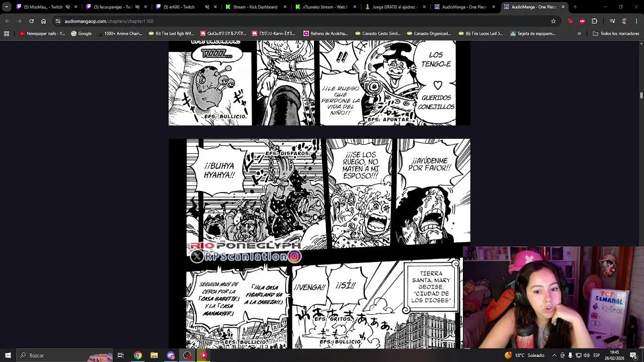Bookmark this page with the star
The height and width of the screenshot is (362, 644).
[x=553, y=21]
